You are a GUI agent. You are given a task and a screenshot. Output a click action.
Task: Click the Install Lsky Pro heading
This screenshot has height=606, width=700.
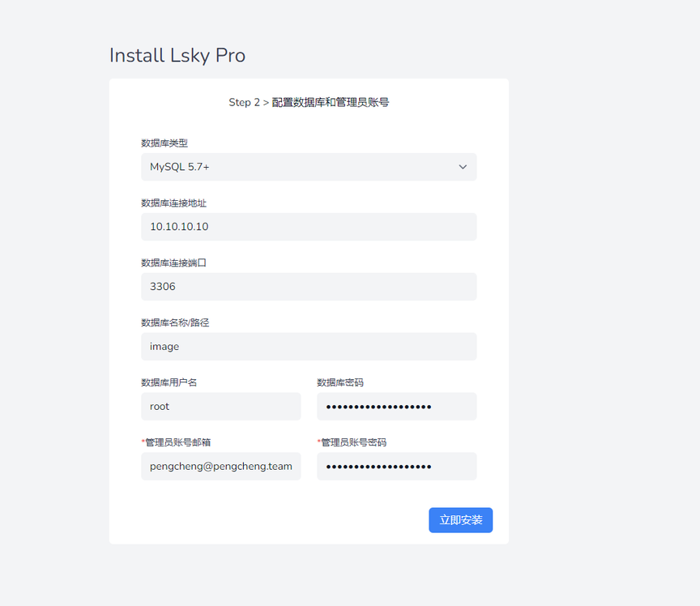click(x=177, y=55)
